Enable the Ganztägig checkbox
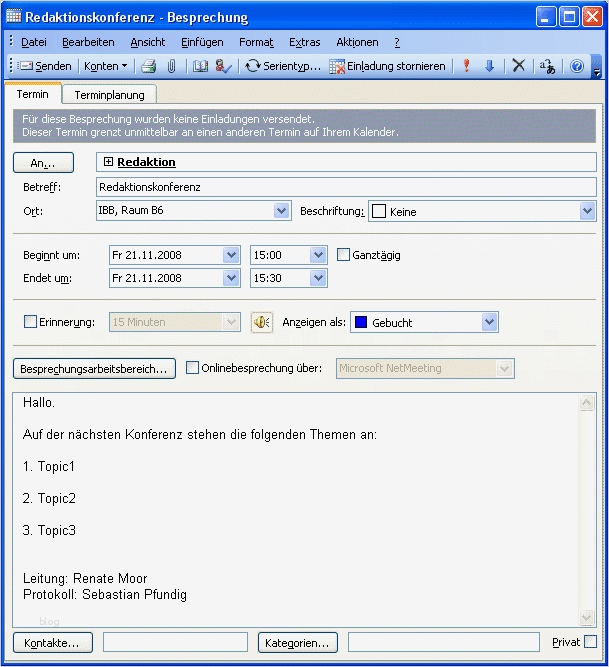 click(343, 255)
